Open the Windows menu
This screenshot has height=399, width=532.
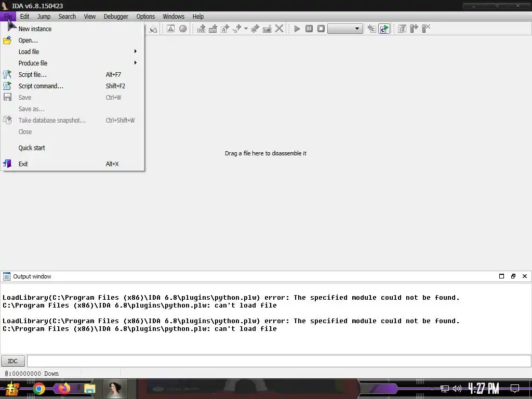pyautogui.click(x=174, y=16)
